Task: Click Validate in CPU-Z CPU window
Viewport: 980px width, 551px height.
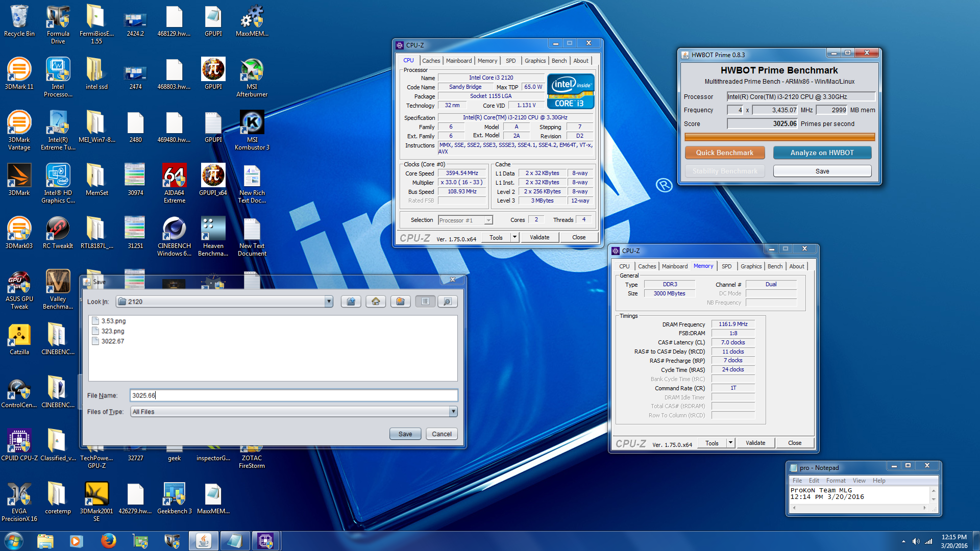Action: (x=540, y=237)
